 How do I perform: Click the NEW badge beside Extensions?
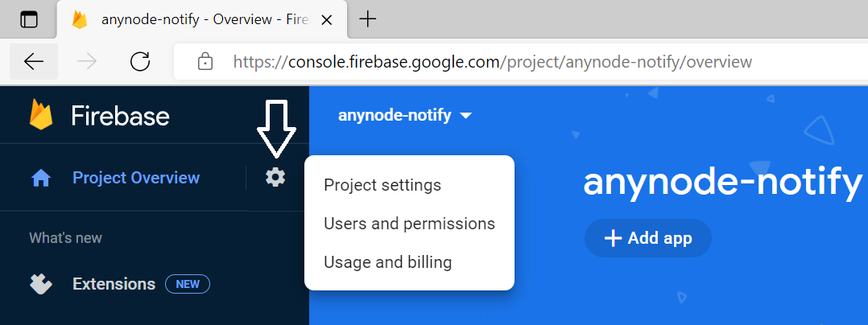tap(188, 284)
